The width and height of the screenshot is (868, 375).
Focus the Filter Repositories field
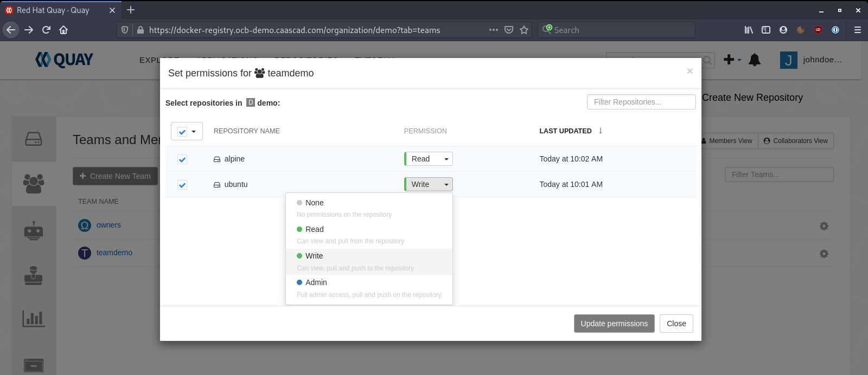click(641, 102)
